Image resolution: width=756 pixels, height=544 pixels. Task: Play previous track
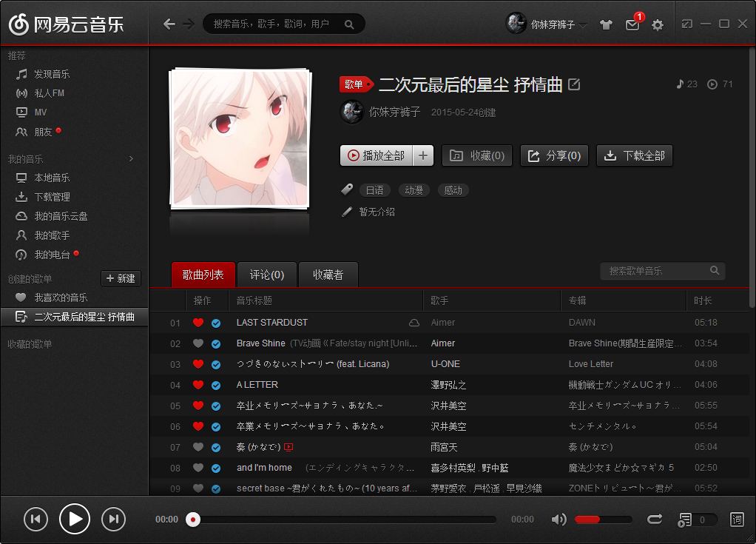pyautogui.click(x=36, y=519)
